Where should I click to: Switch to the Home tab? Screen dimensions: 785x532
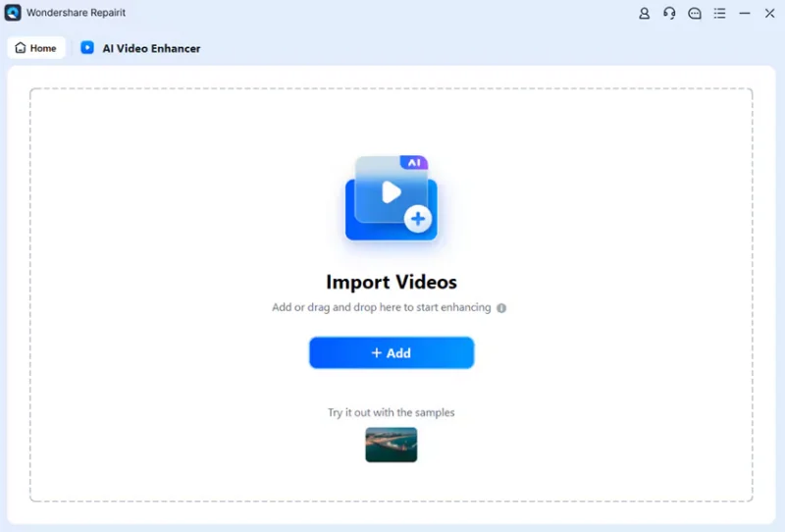click(36, 48)
